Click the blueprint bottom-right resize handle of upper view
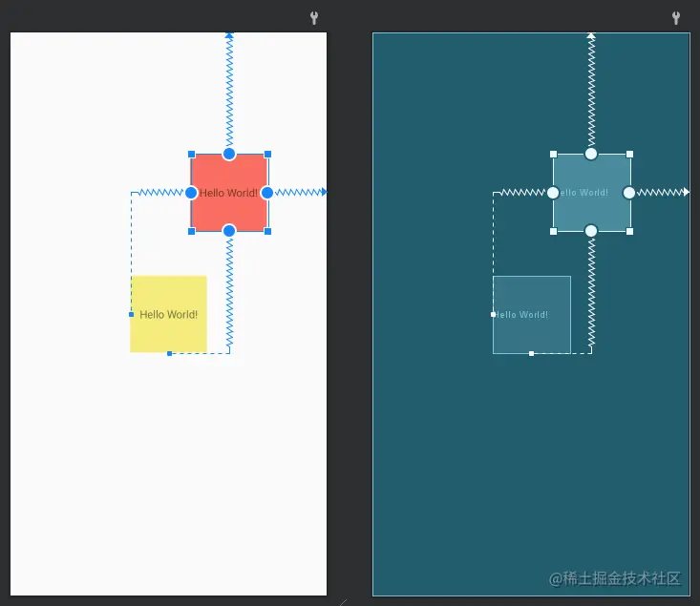The image size is (700, 606). pyautogui.click(x=630, y=231)
